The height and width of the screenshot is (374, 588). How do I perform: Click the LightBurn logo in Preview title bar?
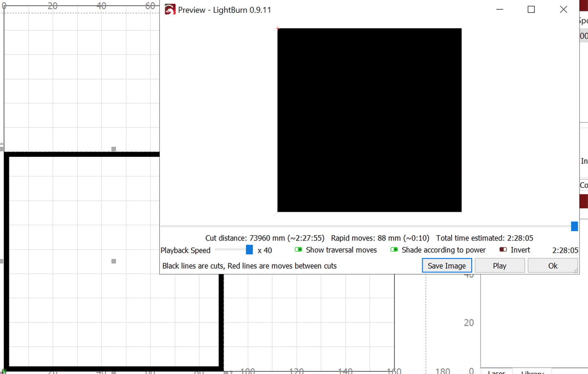[170, 9]
